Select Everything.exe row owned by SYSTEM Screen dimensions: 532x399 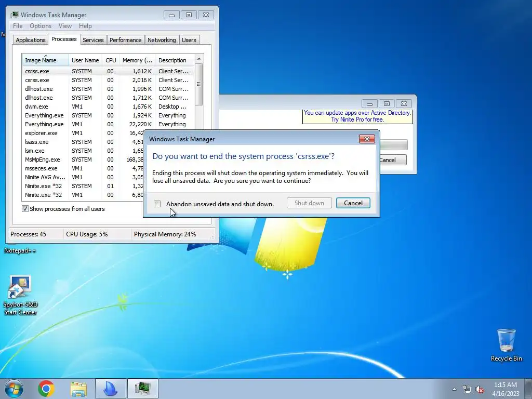pos(108,115)
